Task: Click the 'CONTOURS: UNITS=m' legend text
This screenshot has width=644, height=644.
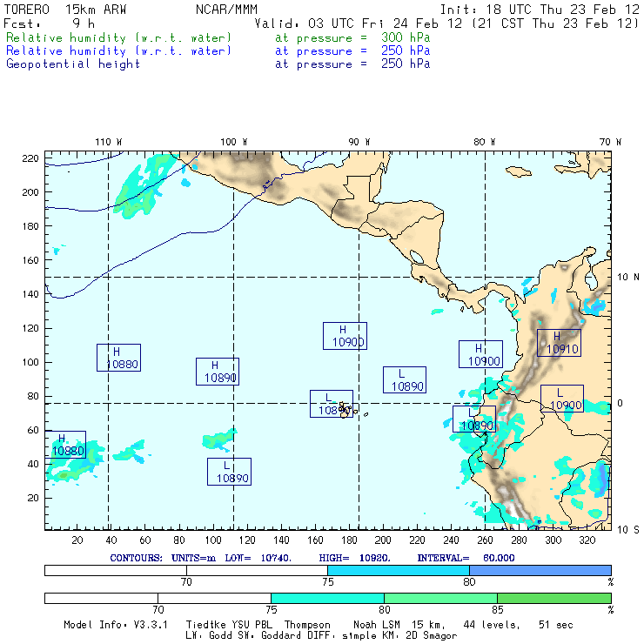Action: click(163, 558)
